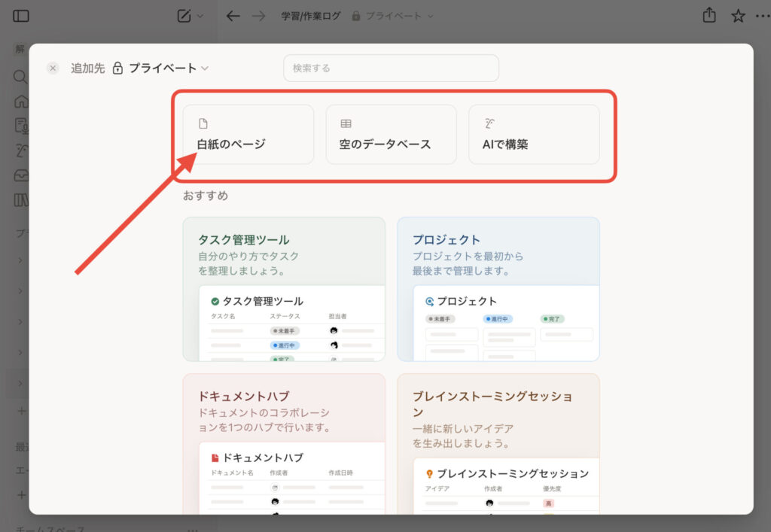This screenshot has width=771, height=532.
Task: Click the プロジェクト preview target icon
Action: pos(429,302)
